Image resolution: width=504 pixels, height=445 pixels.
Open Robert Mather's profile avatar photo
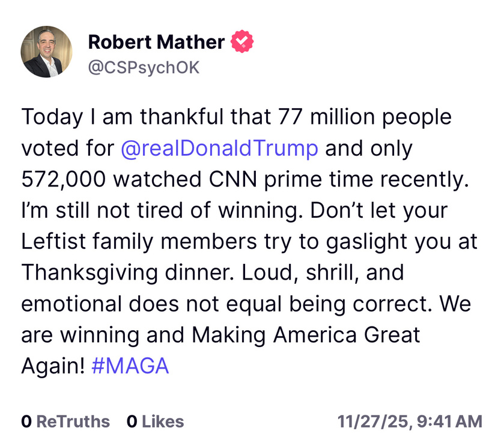point(47,51)
